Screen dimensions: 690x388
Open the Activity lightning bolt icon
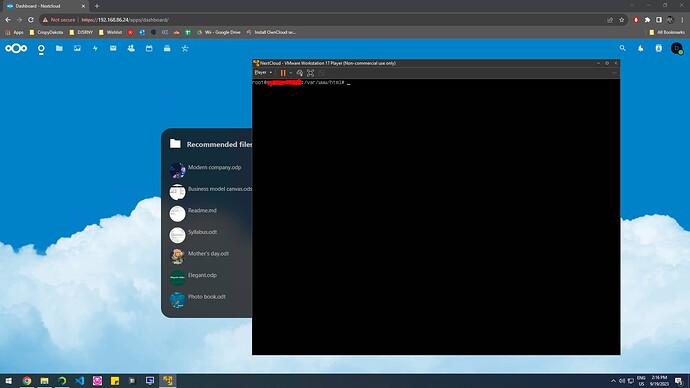point(95,48)
